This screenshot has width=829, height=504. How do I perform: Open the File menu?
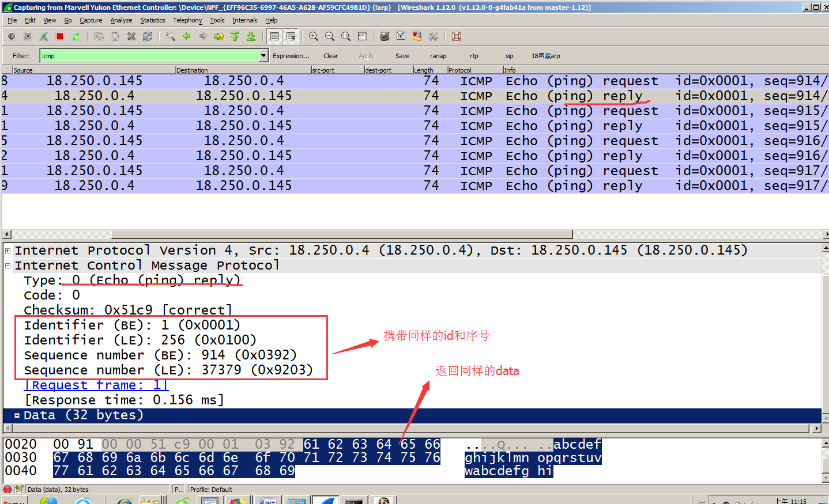[x=12, y=20]
